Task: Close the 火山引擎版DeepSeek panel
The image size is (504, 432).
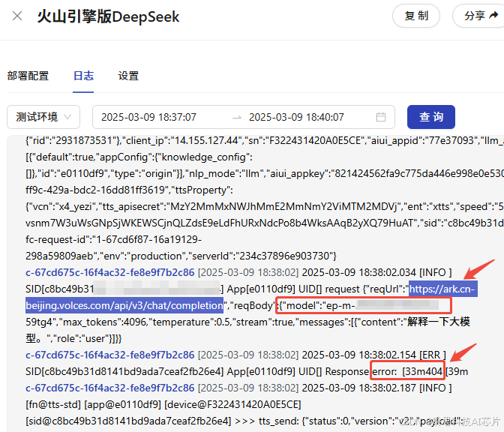Action: tap(17, 16)
